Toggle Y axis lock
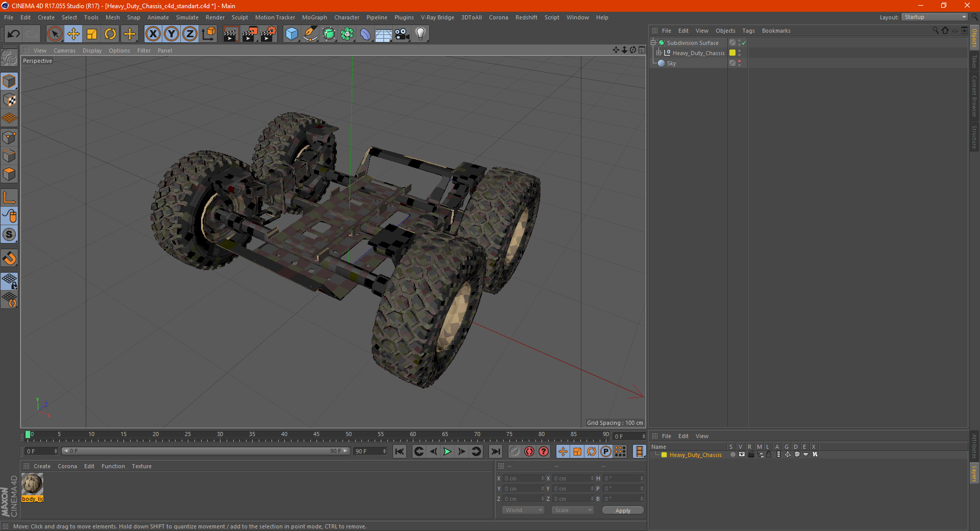The width and height of the screenshot is (980, 531). [x=171, y=34]
